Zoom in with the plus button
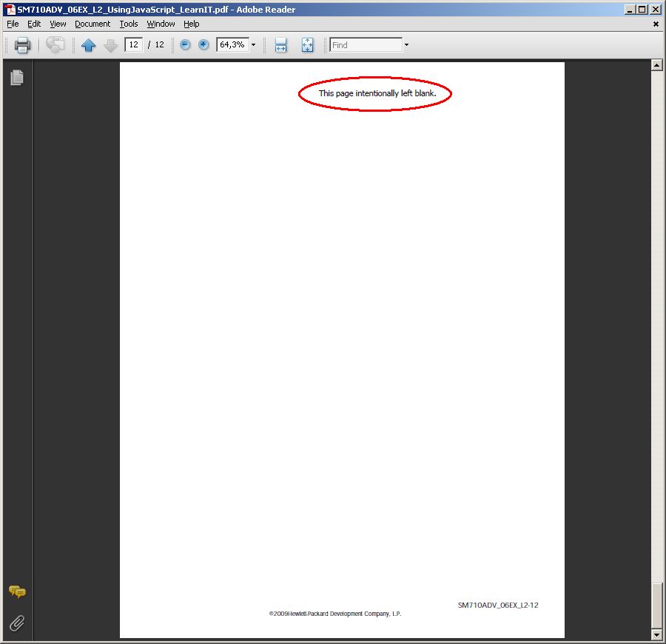Viewport: 666px width, 644px height. 203,44
